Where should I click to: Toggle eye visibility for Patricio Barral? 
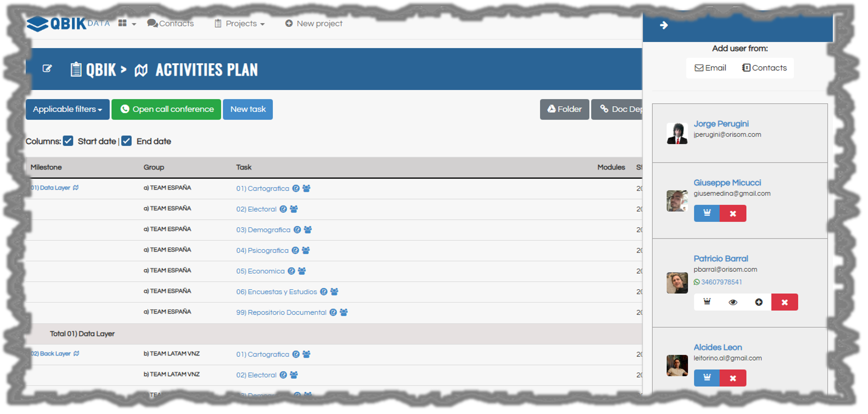[733, 302]
